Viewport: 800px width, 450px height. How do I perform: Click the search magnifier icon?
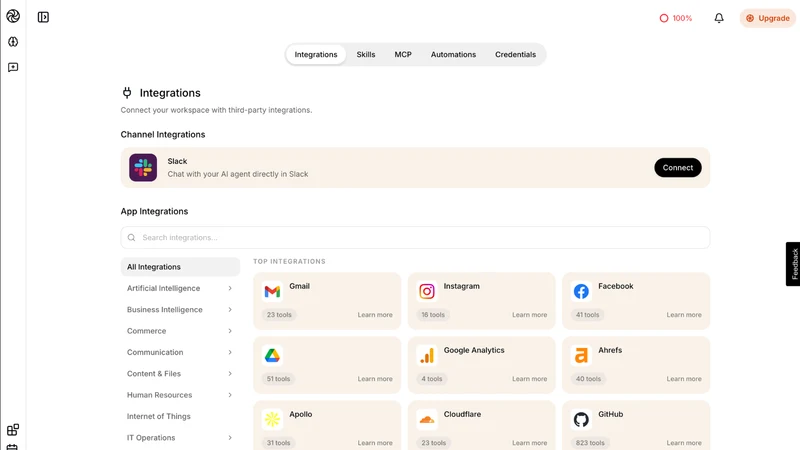point(132,238)
